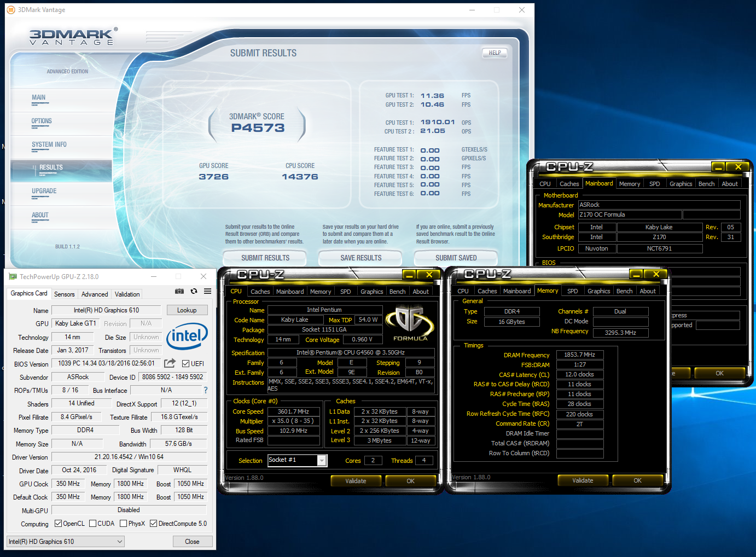Click the GPU Name field in GPU-Z

tap(106, 310)
